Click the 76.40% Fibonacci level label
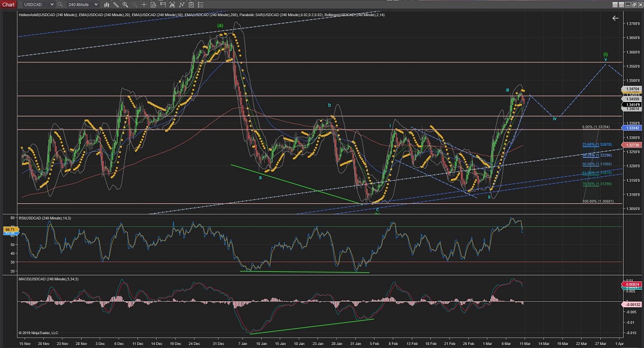Image resolution: width=644 pixels, height=348 pixels. pyautogui.click(x=597, y=184)
